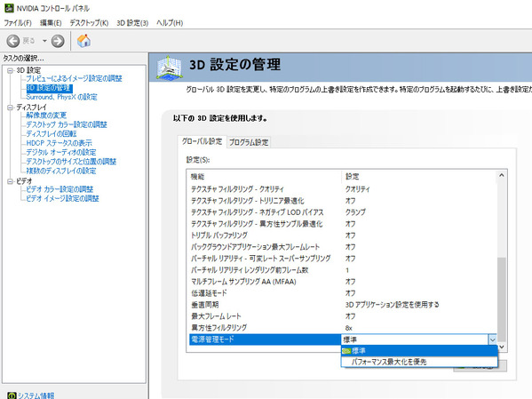Open デジタル オーディオの設定 task
This screenshot has height=399, width=532.
(x=61, y=152)
